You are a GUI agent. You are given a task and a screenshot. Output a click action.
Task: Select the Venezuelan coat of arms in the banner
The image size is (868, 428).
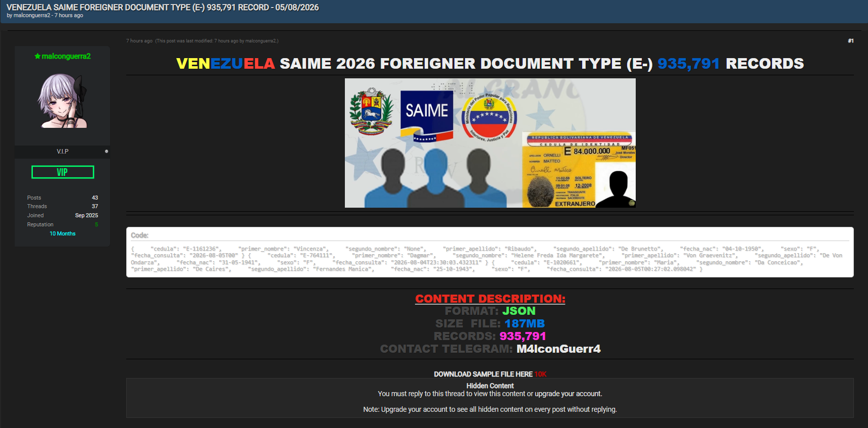(x=371, y=111)
